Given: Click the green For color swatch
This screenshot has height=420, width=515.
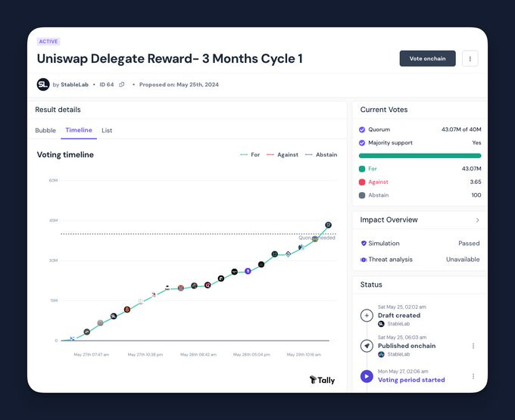Looking at the screenshot, I should 362,169.
